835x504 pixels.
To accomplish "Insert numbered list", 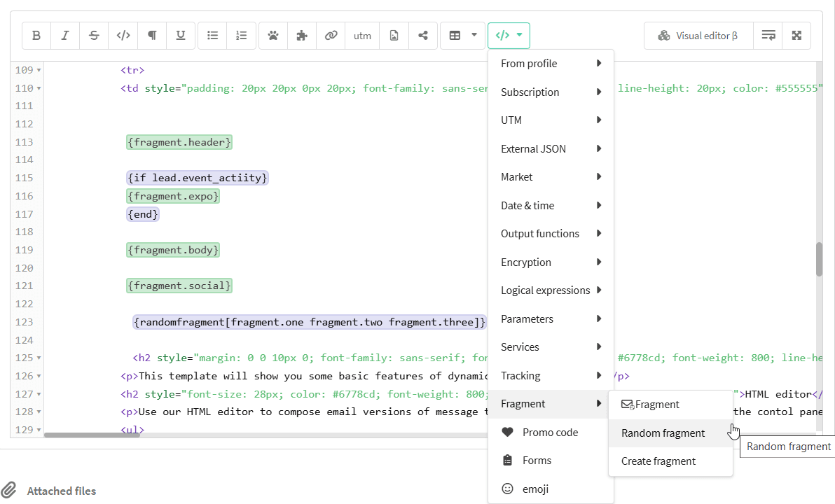I will pos(241,36).
